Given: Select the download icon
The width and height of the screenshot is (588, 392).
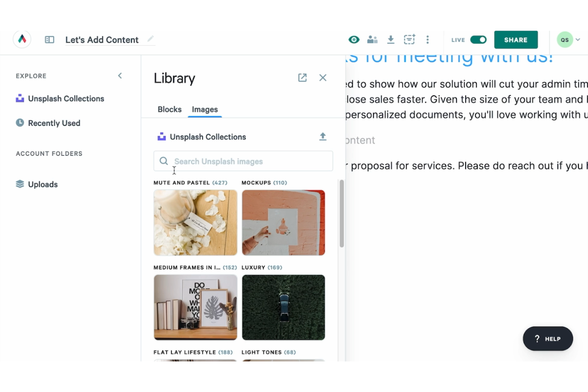Looking at the screenshot, I should pyautogui.click(x=391, y=40).
